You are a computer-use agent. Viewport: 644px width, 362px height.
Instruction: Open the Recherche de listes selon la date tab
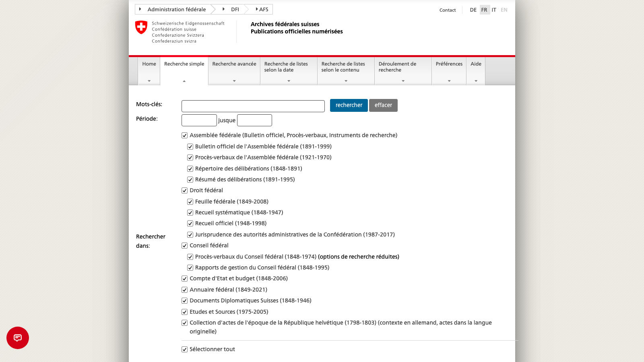286,67
